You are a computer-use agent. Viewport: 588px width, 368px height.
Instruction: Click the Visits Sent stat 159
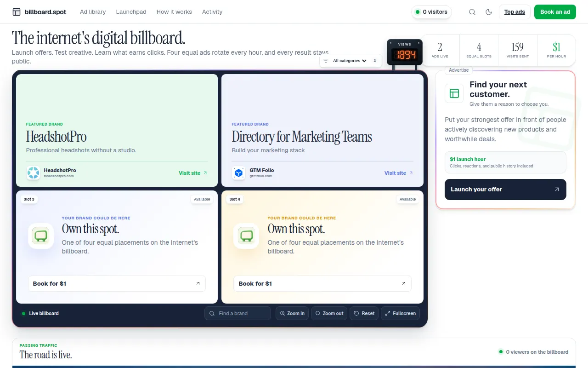point(518,50)
